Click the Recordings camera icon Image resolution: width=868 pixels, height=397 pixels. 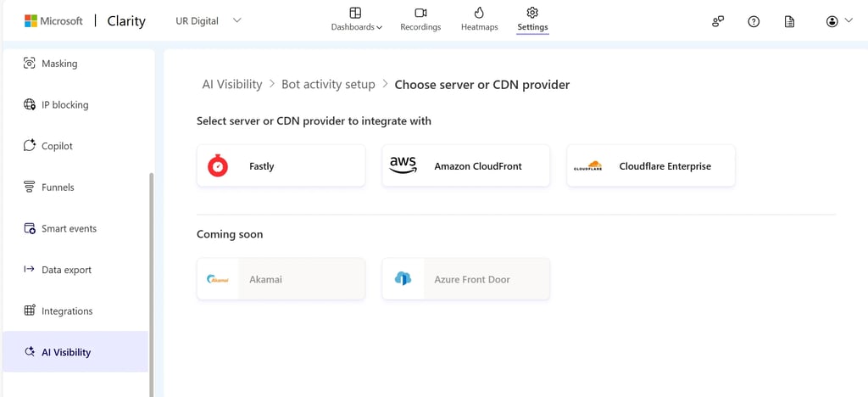(x=420, y=13)
